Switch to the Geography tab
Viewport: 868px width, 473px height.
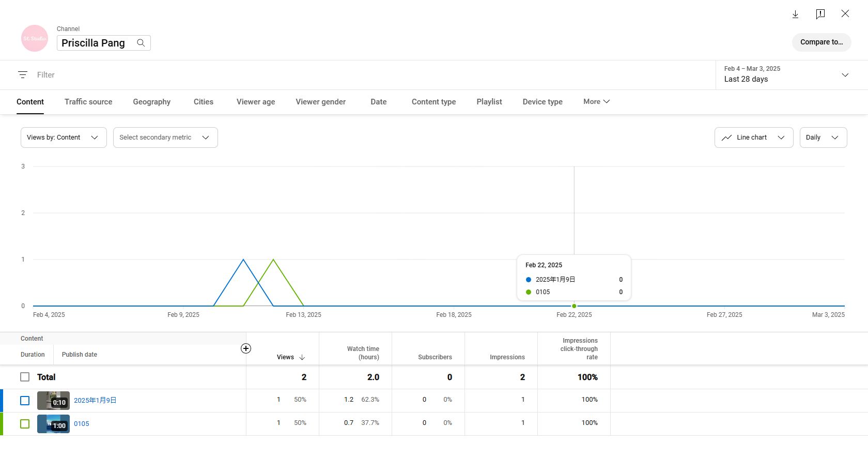pos(151,102)
